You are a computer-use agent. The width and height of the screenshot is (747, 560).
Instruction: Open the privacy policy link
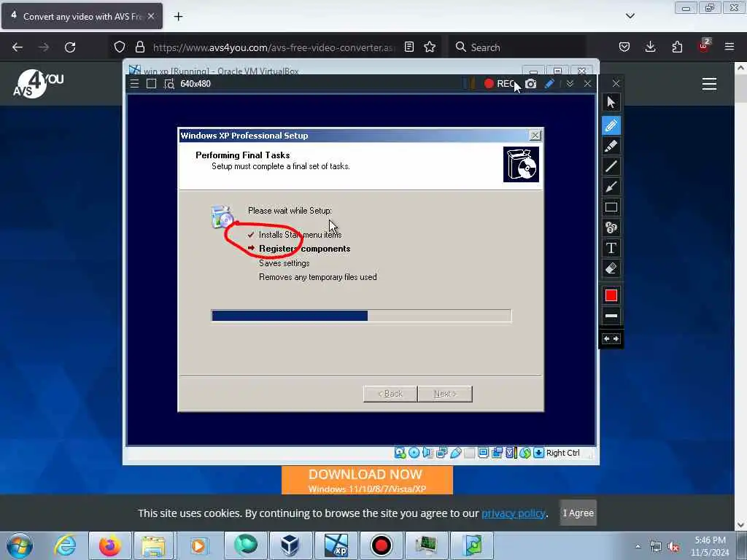[x=513, y=513]
